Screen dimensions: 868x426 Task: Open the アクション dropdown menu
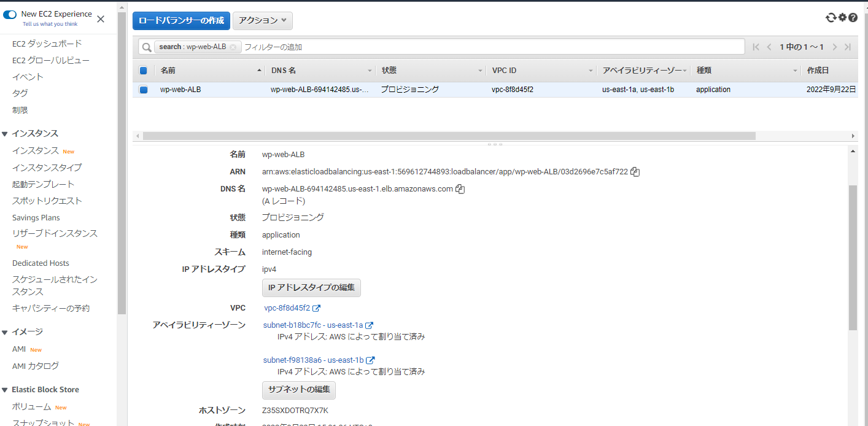click(x=263, y=20)
